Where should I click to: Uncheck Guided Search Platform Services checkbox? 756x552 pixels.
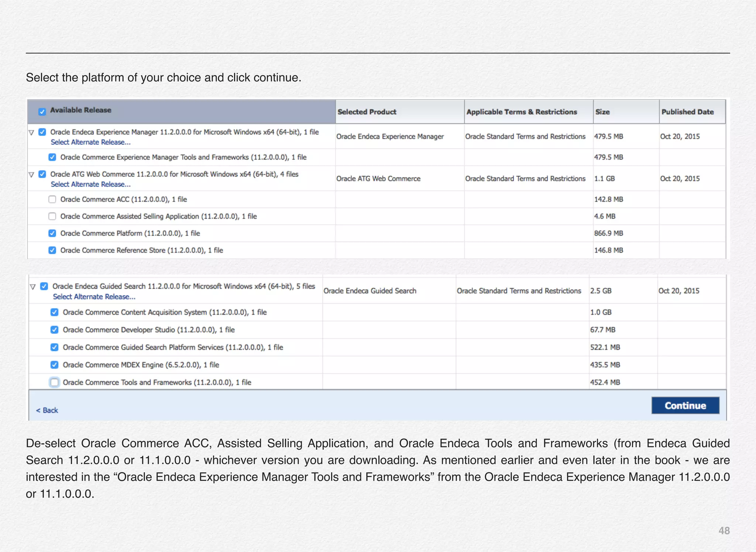pyautogui.click(x=55, y=347)
